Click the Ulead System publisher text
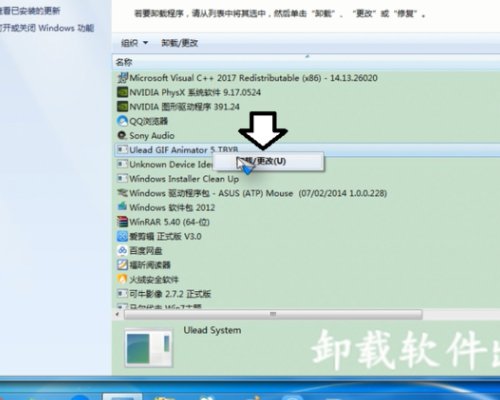 pyautogui.click(x=212, y=330)
